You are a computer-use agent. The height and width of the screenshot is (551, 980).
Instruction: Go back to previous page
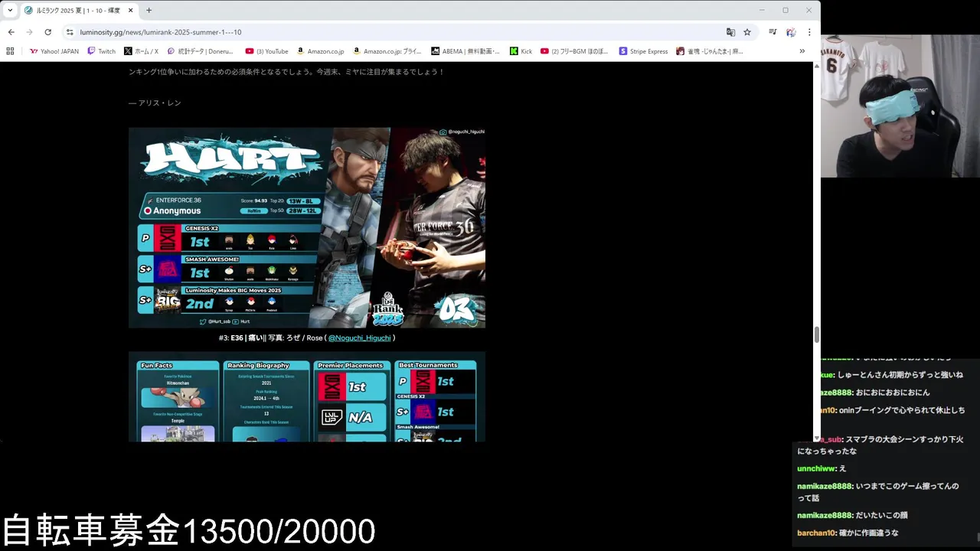[11, 32]
